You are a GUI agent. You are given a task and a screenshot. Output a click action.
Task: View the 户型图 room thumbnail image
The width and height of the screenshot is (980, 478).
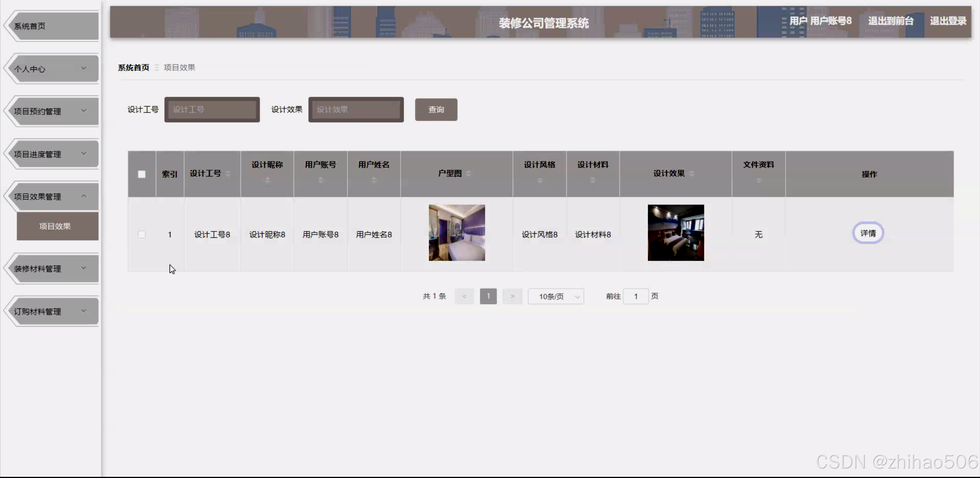pyautogui.click(x=456, y=232)
